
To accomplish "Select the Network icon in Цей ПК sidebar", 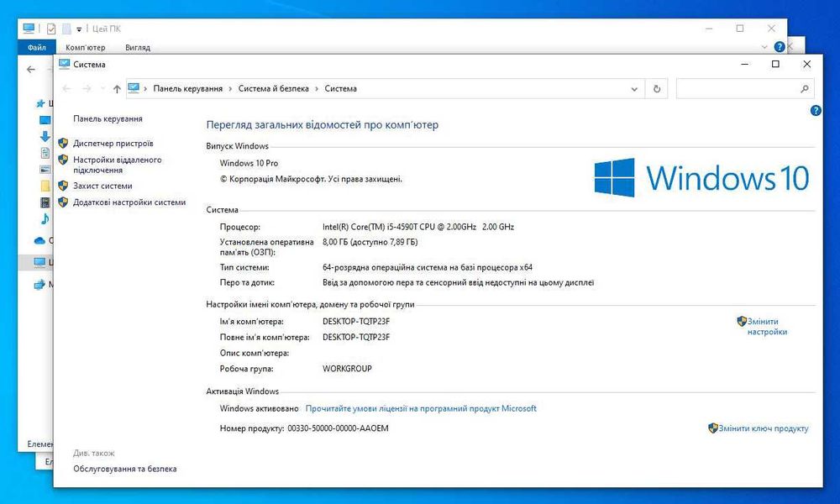I will click(39, 285).
